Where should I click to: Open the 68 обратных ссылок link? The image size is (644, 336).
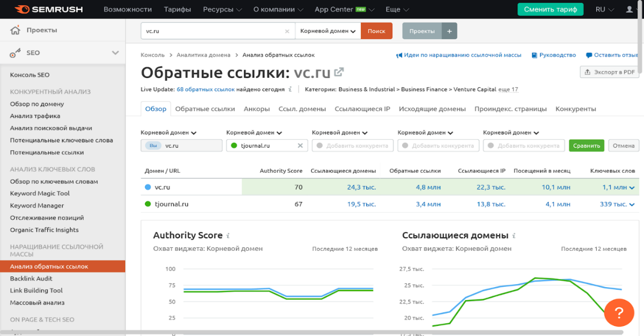coord(206,89)
